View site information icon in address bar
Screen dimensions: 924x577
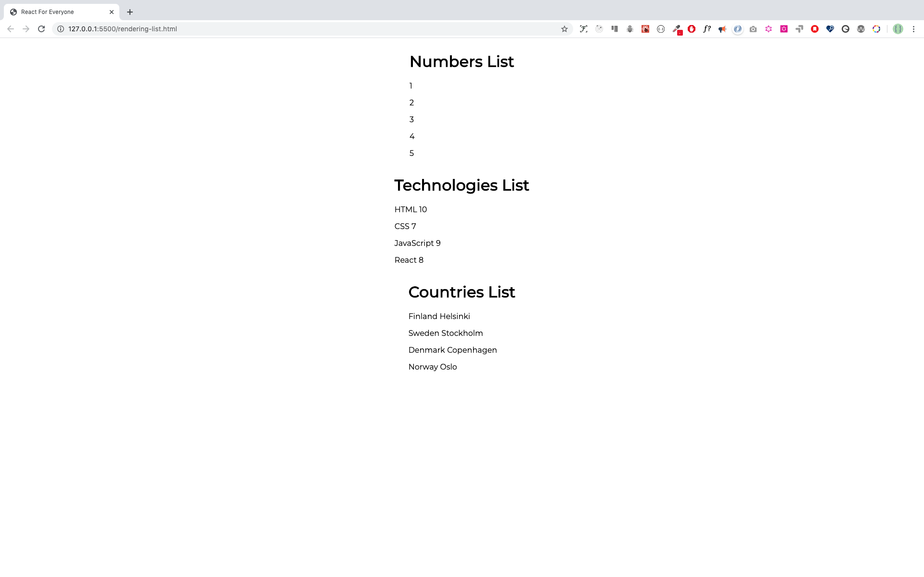61,29
